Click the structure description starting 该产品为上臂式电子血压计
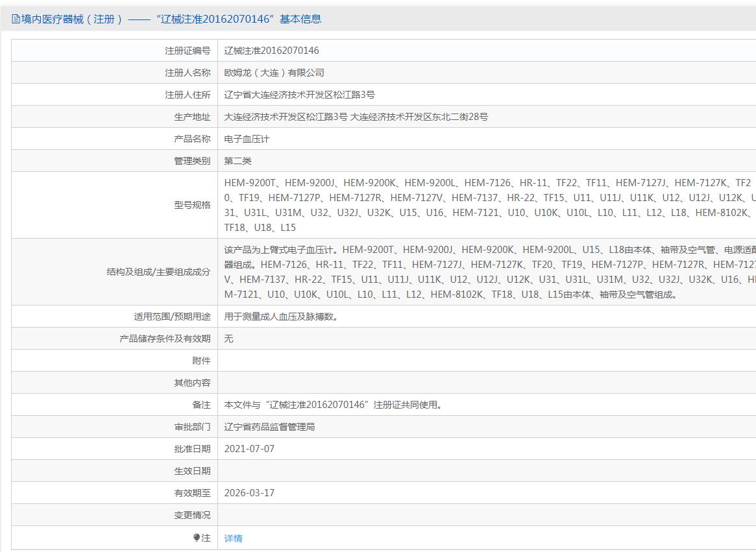The height and width of the screenshot is (552, 756). pyautogui.click(x=490, y=272)
